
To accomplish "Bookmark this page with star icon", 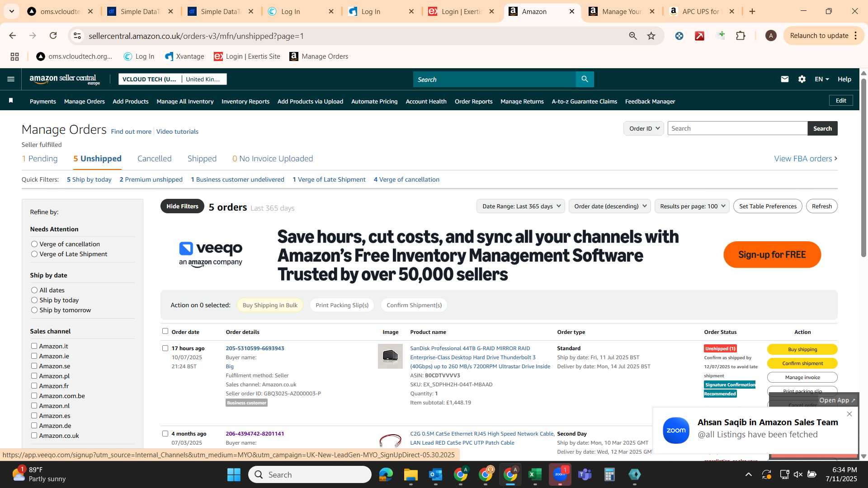I will tap(651, 36).
